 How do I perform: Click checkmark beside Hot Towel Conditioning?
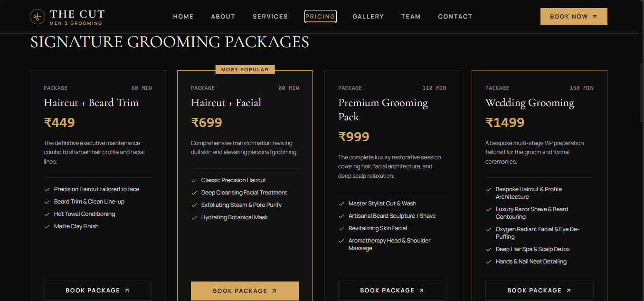[47, 214]
